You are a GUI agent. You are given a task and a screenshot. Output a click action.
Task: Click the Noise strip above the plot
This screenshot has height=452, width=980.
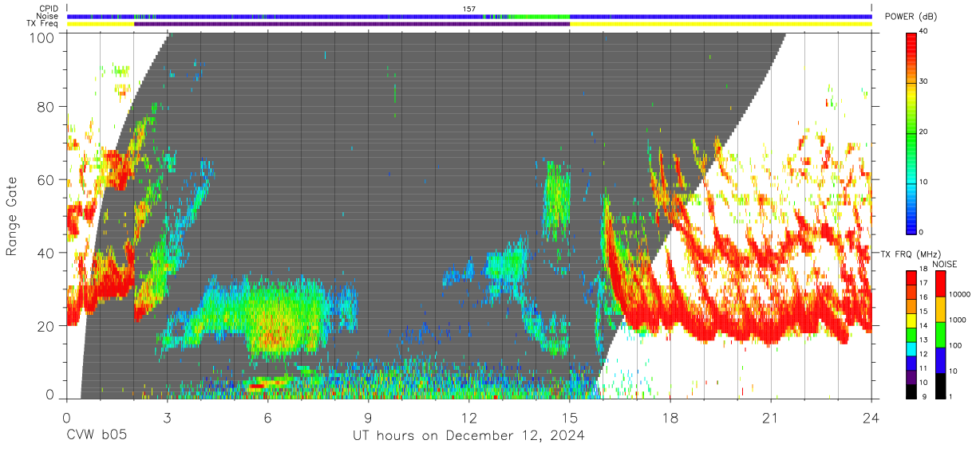click(x=469, y=16)
